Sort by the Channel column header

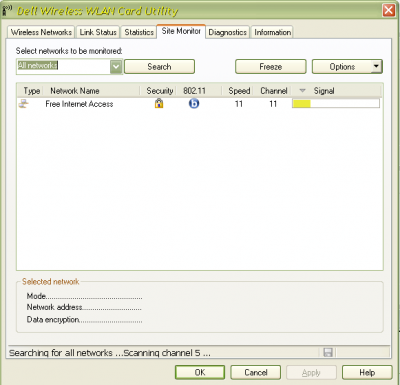(273, 91)
